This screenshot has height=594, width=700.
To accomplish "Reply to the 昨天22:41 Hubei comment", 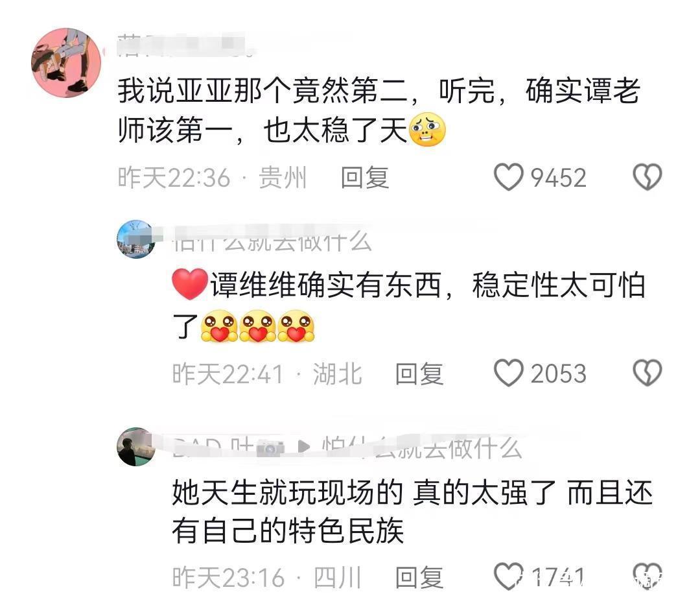I will (x=419, y=374).
